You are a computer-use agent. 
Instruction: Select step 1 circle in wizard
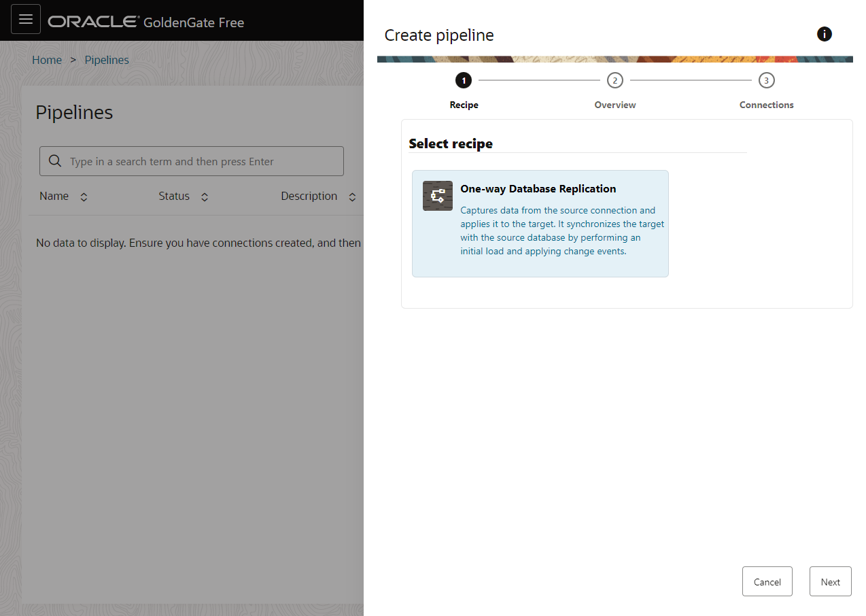coord(464,81)
